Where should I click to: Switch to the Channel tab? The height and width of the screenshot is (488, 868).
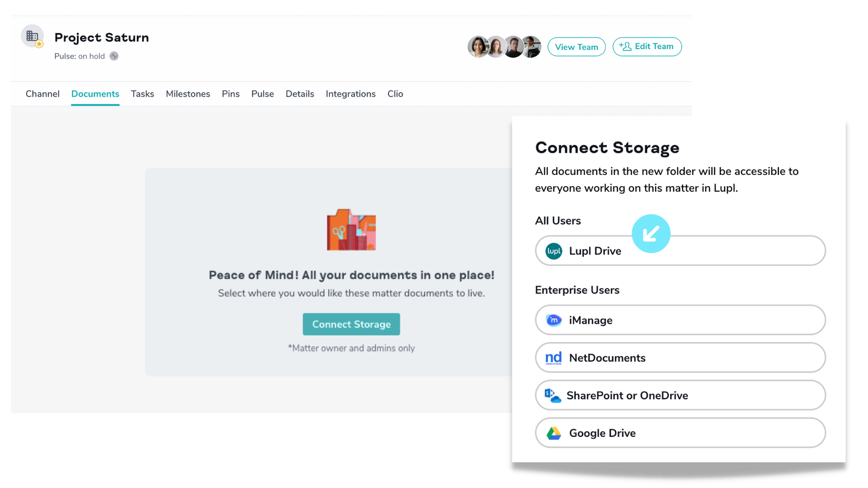[42, 94]
